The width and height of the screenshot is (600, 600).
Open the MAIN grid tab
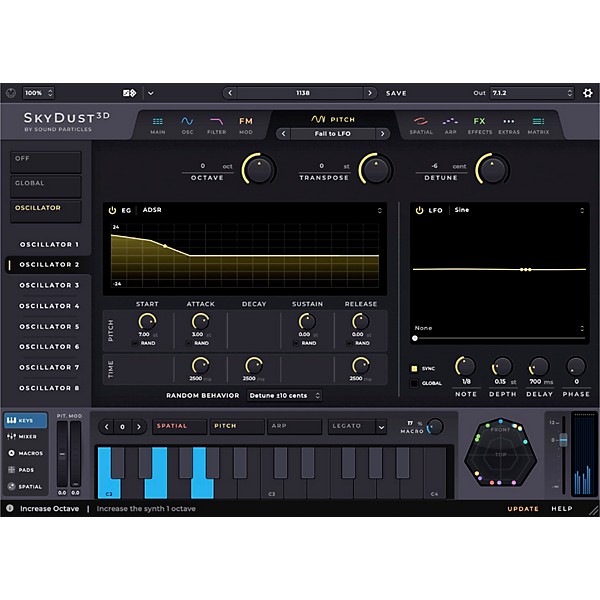pyautogui.click(x=158, y=126)
